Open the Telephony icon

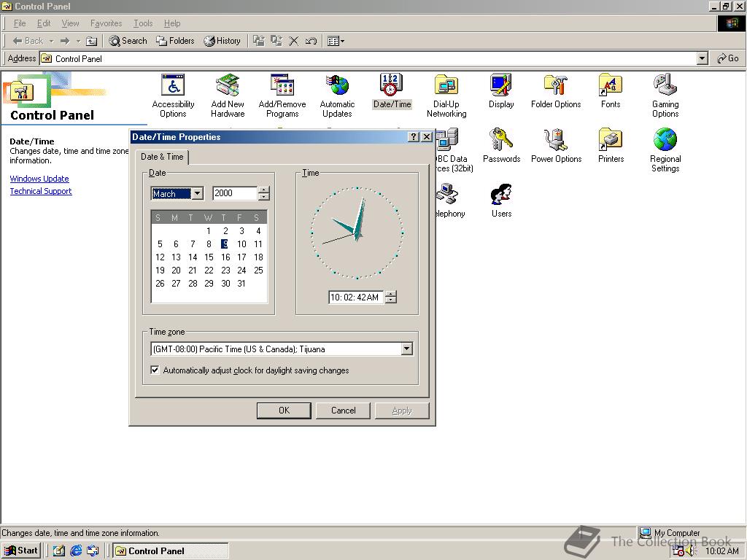[x=449, y=201]
